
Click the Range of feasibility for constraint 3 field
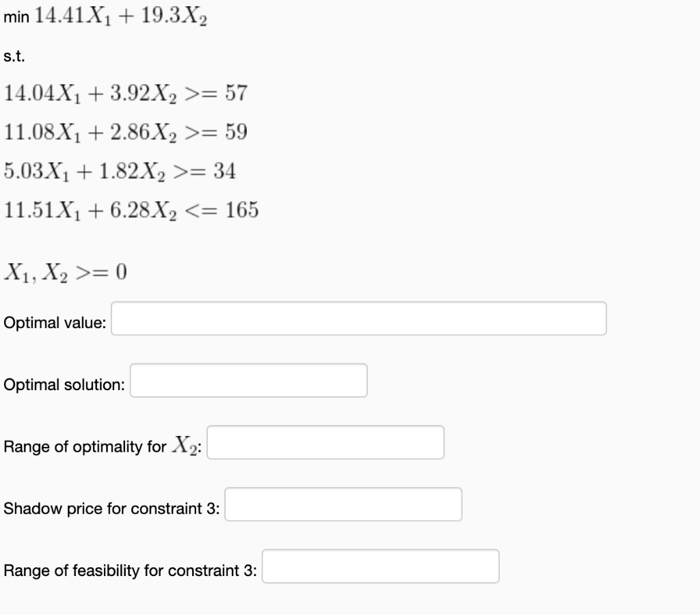click(x=381, y=565)
